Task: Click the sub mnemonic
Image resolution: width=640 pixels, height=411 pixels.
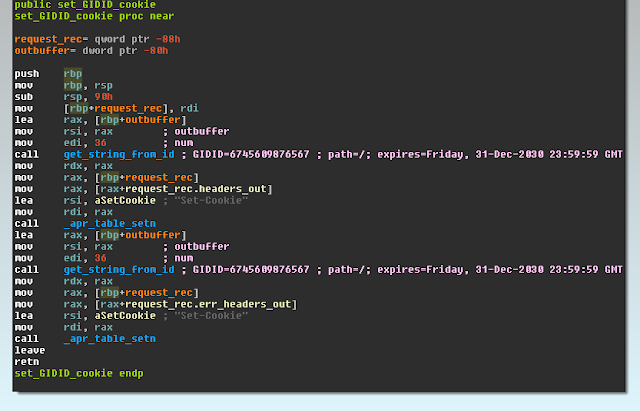Action: (x=24, y=97)
